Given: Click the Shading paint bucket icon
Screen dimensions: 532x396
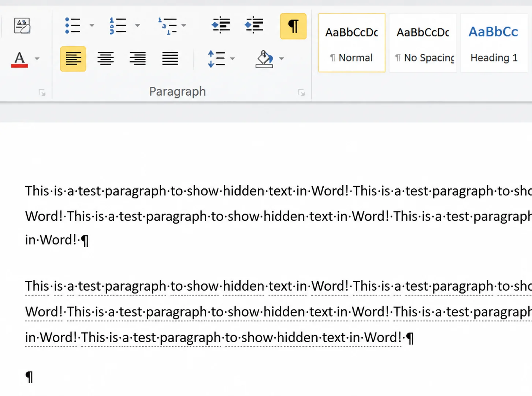Looking at the screenshot, I should [264, 59].
